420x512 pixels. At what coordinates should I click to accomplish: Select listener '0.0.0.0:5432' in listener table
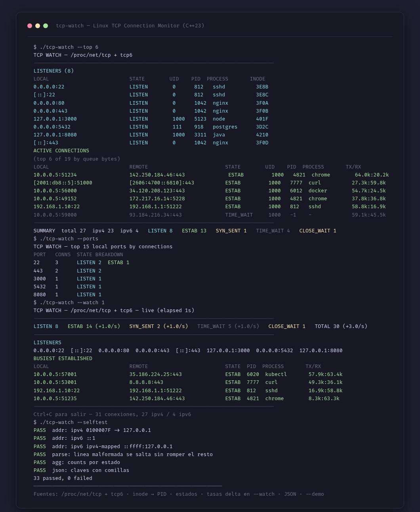(52, 127)
